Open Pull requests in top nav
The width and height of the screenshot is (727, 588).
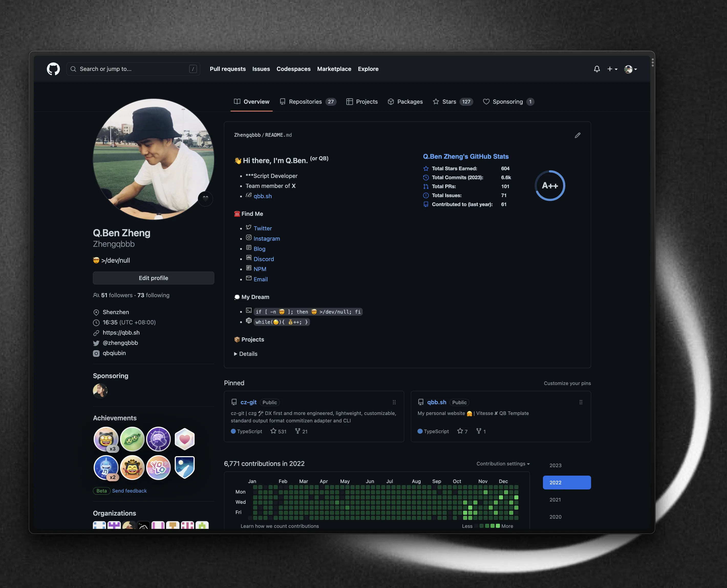click(228, 69)
